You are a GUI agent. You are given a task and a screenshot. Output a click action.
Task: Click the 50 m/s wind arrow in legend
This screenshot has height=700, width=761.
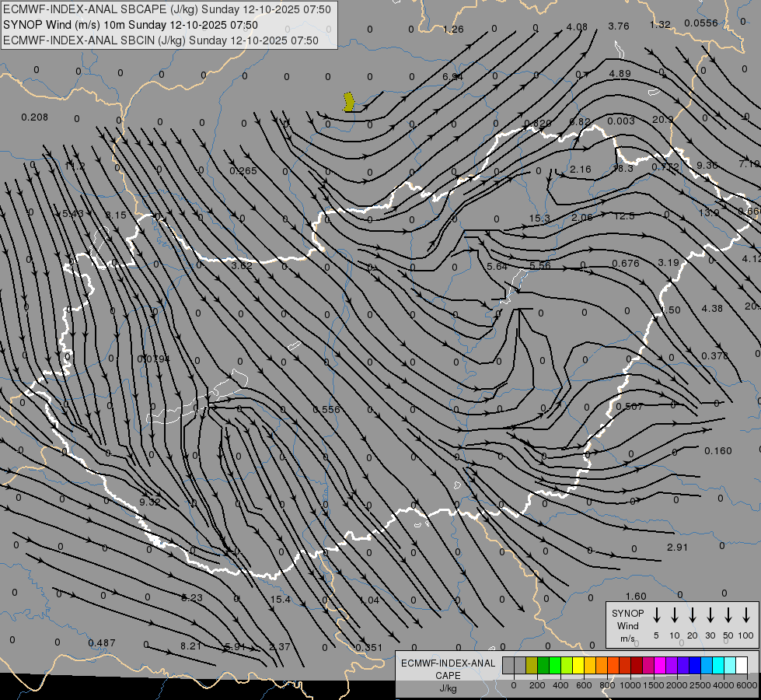(x=728, y=615)
